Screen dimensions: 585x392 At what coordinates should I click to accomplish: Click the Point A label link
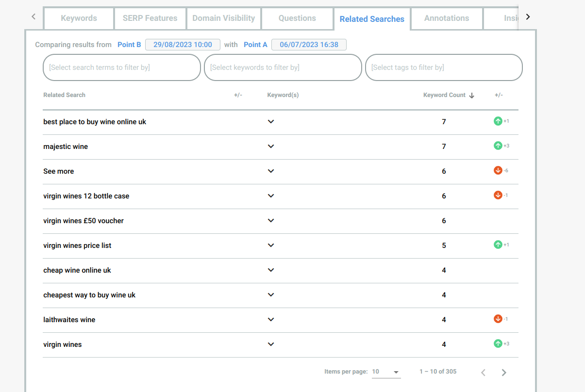click(255, 45)
